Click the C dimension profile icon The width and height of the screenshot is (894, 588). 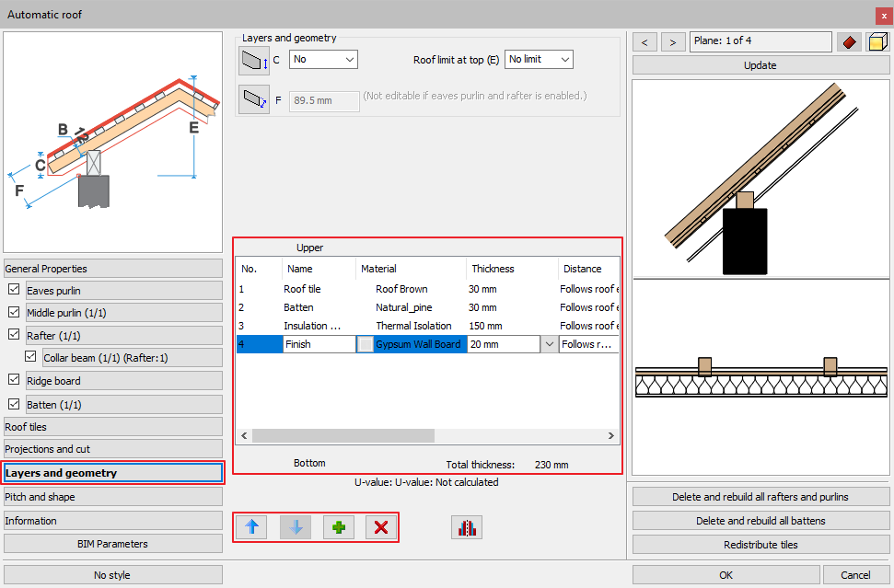pyautogui.click(x=253, y=61)
